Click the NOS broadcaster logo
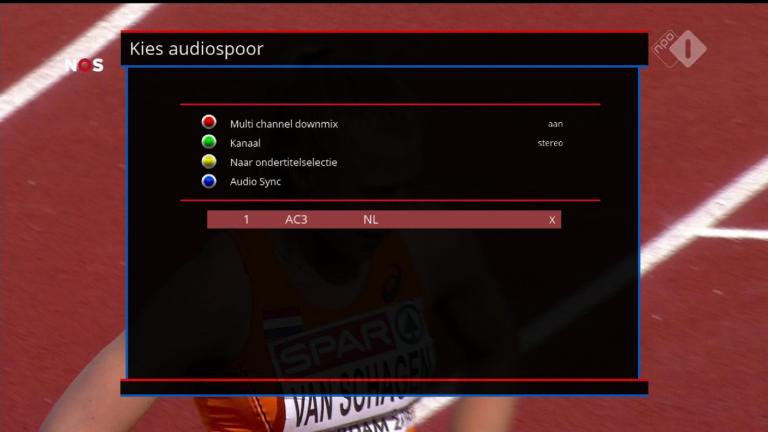This screenshot has width=768, height=432. (84, 65)
